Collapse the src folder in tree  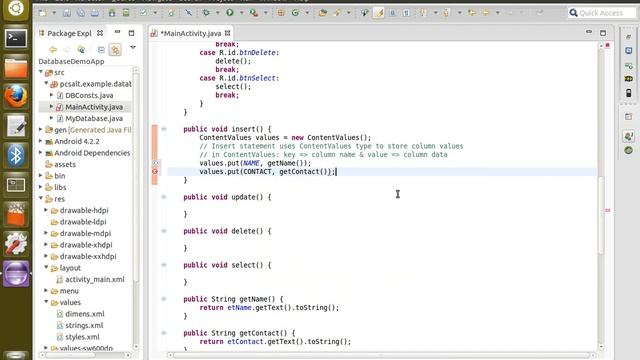pyautogui.click(x=41, y=72)
